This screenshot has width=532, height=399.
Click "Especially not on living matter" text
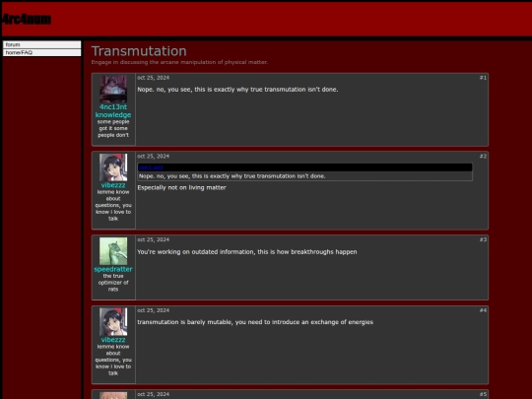(182, 187)
